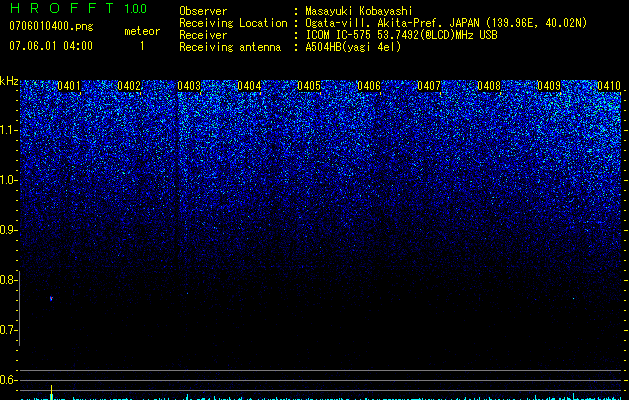Click the Receiving antenna label

point(230,47)
